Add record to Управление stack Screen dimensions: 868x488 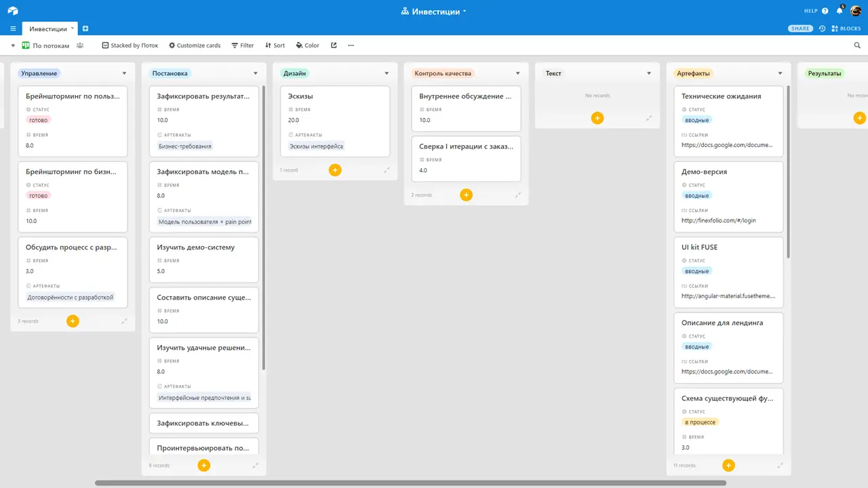click(73, 321)
